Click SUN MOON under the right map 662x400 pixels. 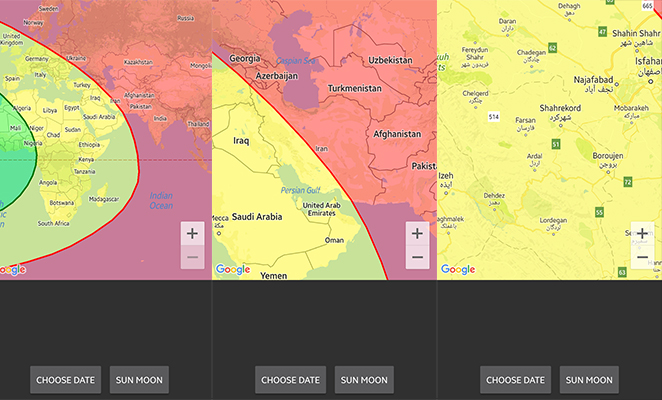589,380
